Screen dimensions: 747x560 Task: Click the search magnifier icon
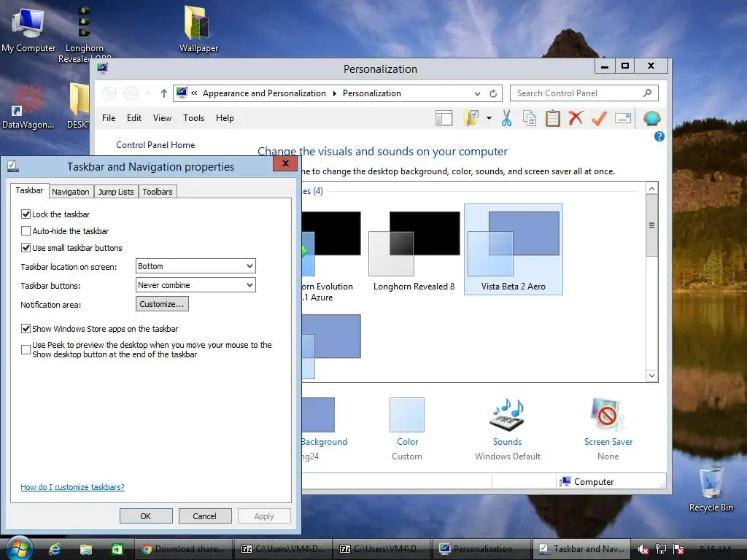coord(648,93)
